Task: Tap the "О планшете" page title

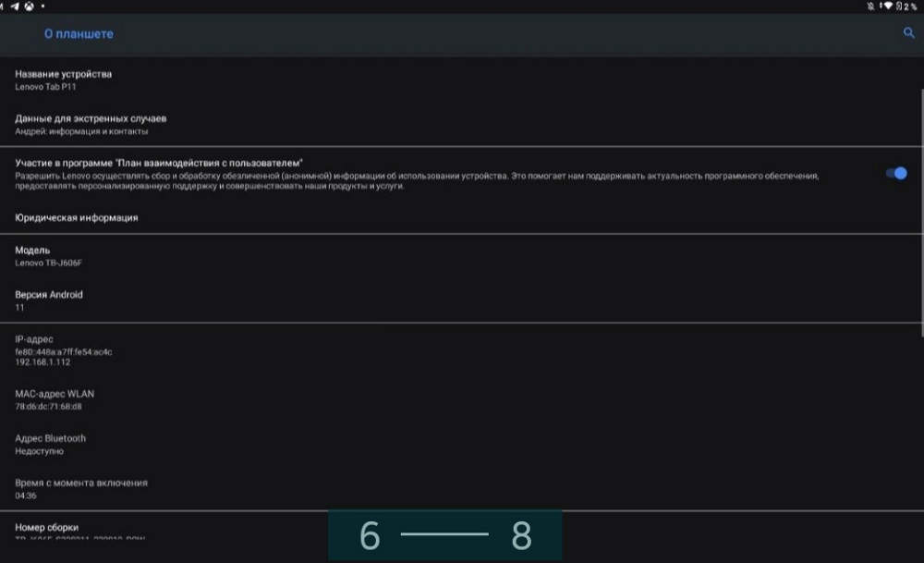Action: [79, 34]
